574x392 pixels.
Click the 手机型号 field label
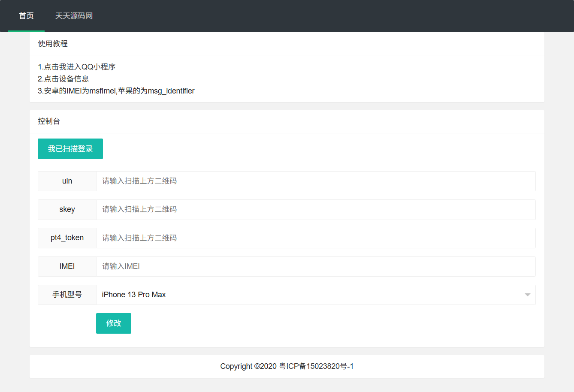pos(67,295)
